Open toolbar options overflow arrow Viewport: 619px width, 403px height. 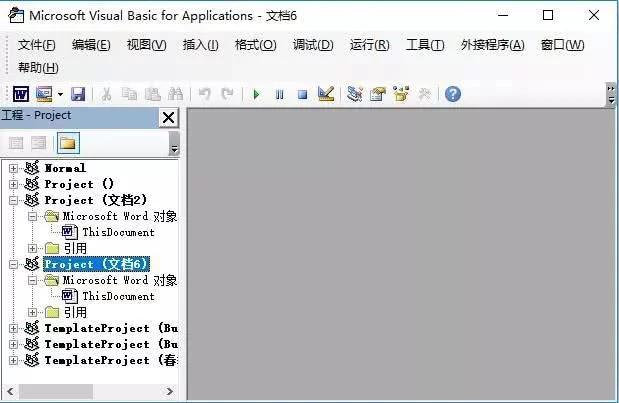611,95
